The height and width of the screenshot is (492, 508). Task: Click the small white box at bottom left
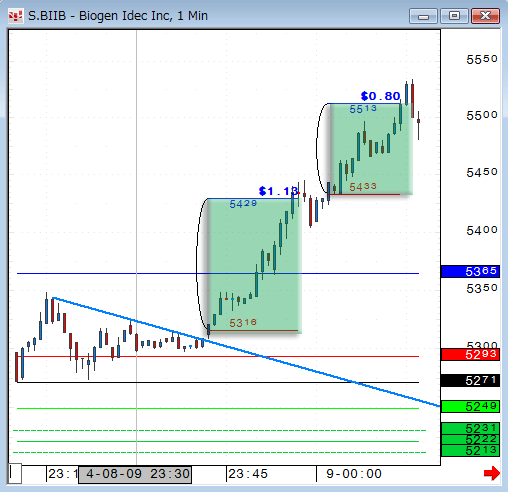pos(15,473)
